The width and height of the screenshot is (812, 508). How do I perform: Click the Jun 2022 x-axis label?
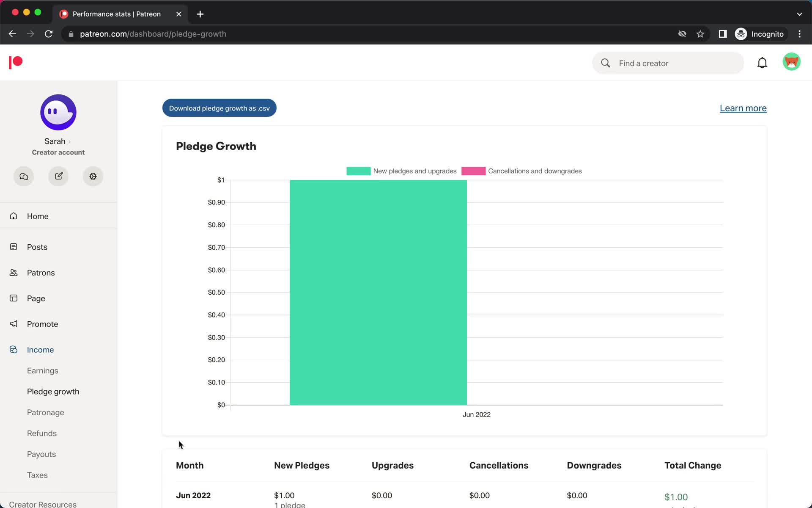pyautogui.click(x=477, y=414)
